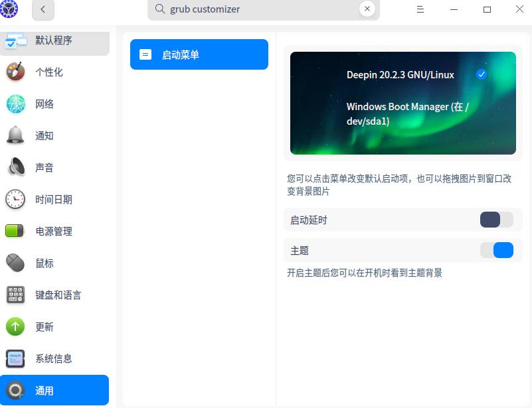This screenshot has height=408, width=532.
Task: Open the 电源管理 settings label
Action: tap(54, 232)
